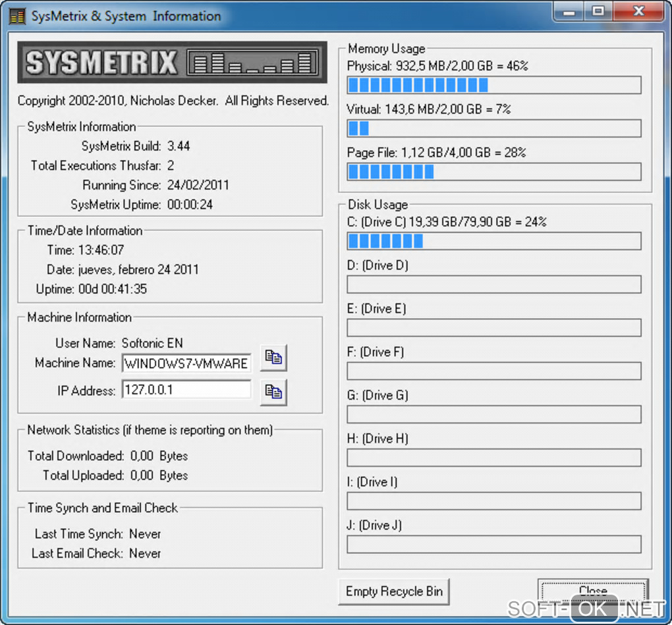Click the Drive E usage bar

pyautogui.click(x=494, y=328)
